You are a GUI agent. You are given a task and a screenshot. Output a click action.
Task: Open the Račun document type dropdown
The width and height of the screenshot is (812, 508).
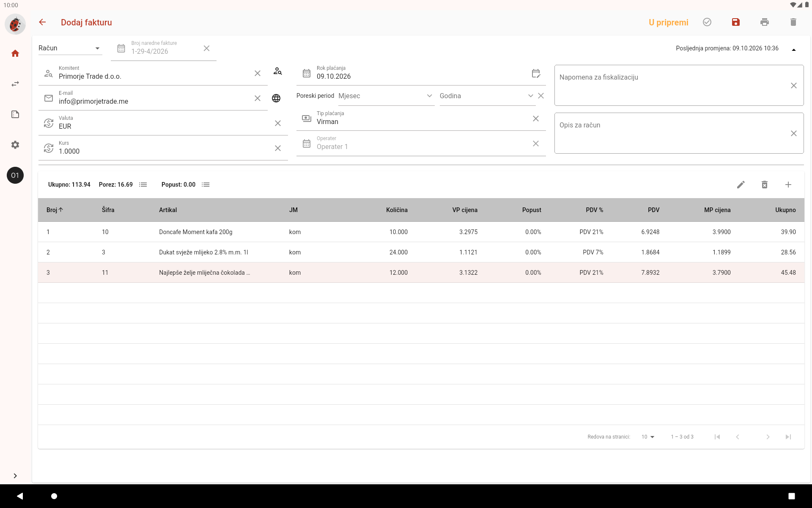tap(70, 48)
